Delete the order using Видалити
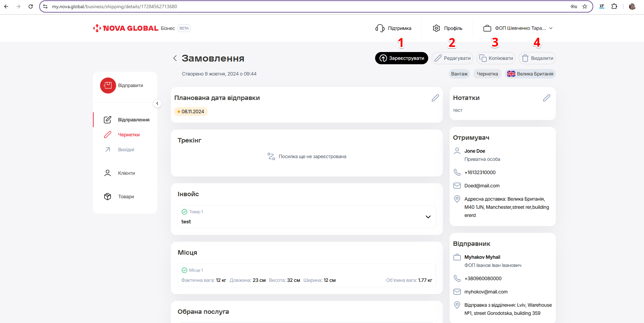644x323 pixels. point(537,58)
